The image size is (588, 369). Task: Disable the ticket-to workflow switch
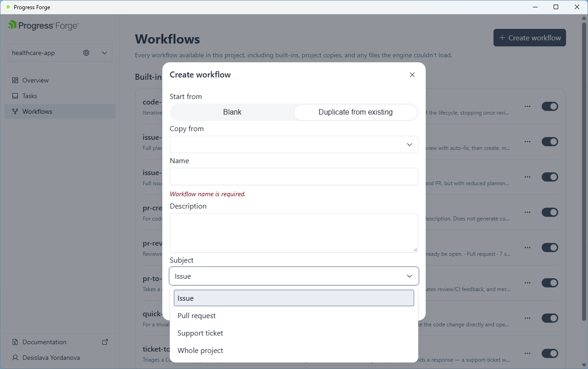550,353
